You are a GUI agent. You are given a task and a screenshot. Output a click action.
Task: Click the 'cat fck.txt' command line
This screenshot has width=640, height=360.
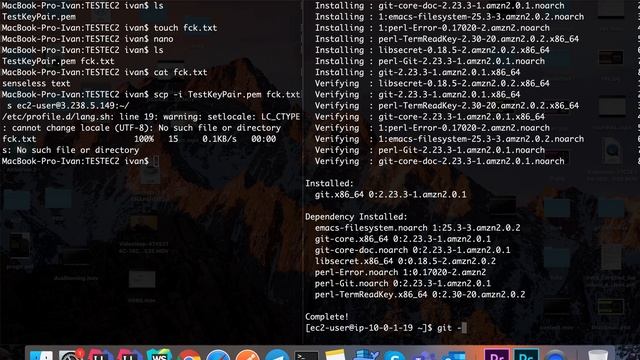tap(104, 72)
